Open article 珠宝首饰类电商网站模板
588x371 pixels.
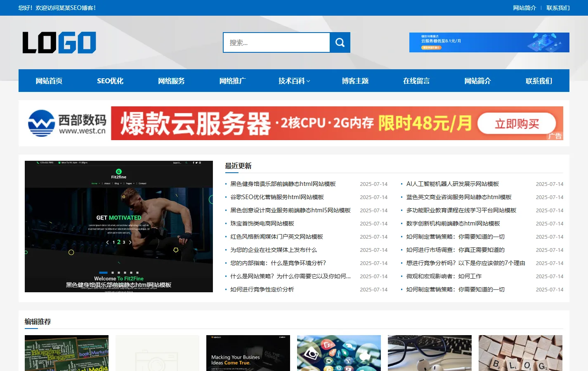[x=262, y=223]
